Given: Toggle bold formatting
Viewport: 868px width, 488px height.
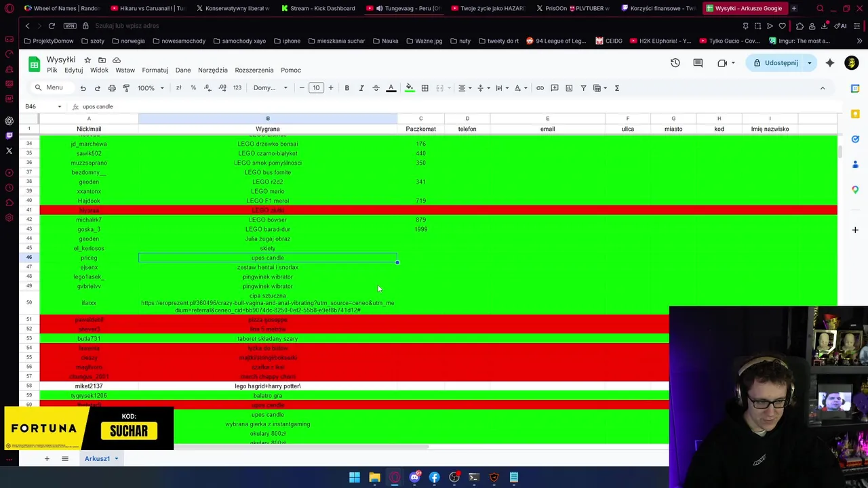Looking at the screenshot, I should 347,88.
